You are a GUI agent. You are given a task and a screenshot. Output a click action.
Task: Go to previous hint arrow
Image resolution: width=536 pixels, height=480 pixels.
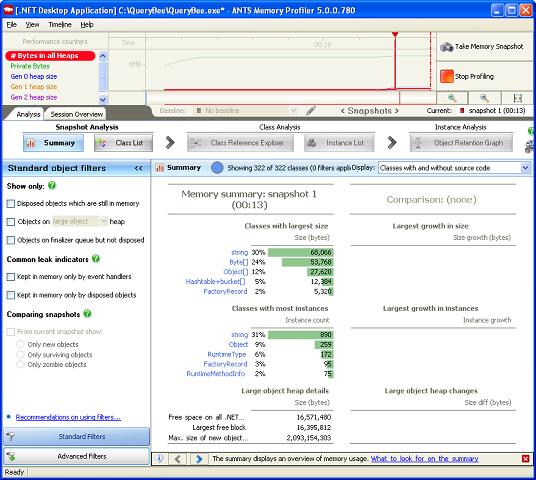tap(177, 458)
